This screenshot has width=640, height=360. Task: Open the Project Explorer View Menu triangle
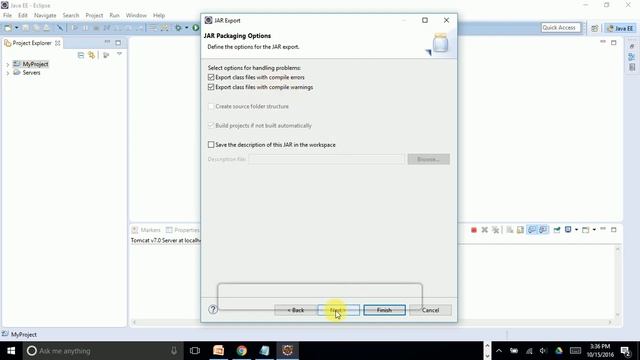click(119, 54)
